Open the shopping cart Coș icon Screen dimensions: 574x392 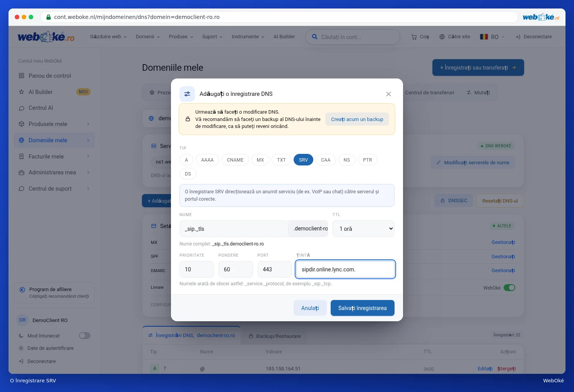click(x=414, y=37)
